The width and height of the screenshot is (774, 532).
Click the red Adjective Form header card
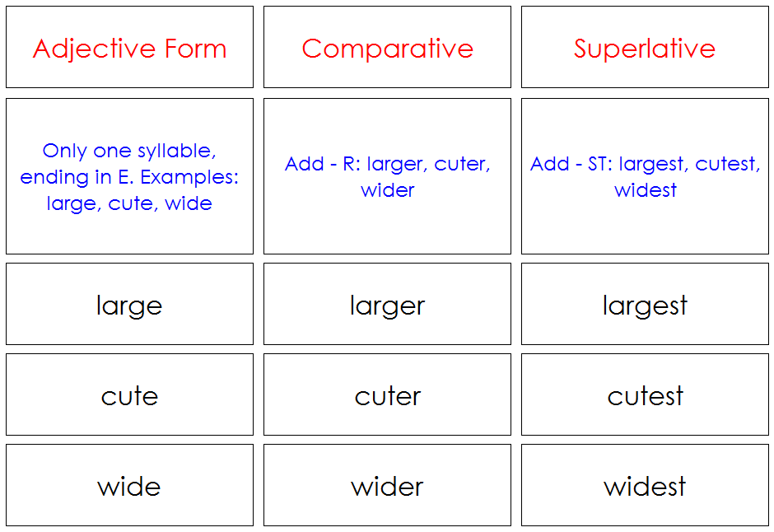point(129,48)
